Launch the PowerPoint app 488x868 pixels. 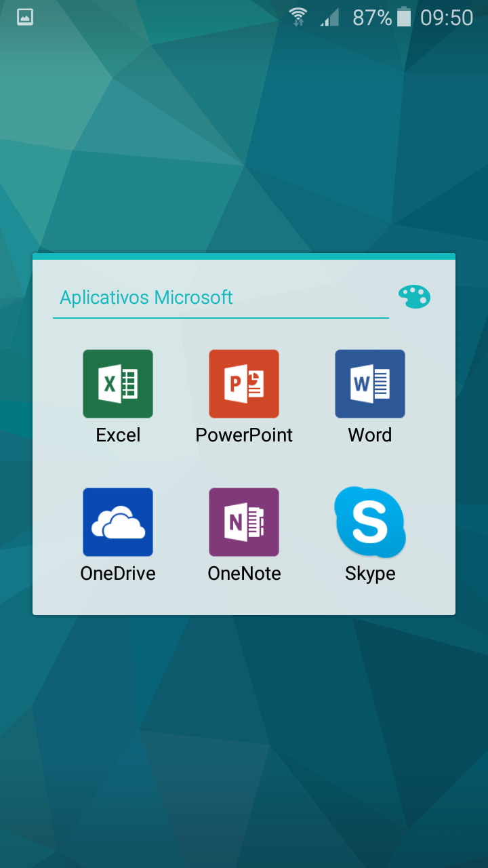(244, 384)
